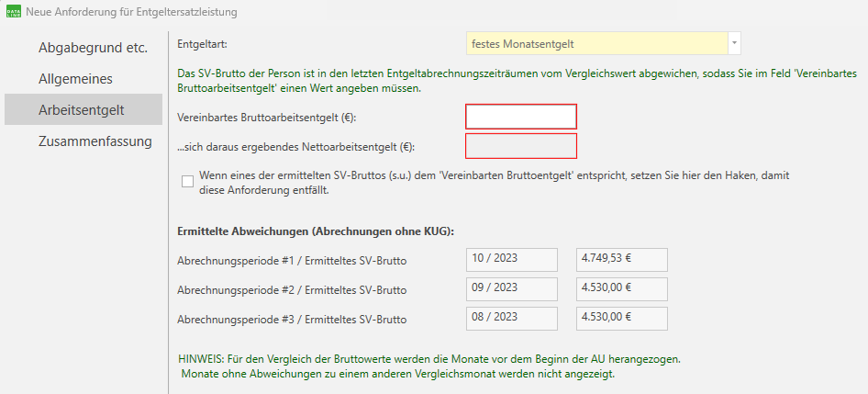Select the Arbeitsentgelt sidebar item
868x394 pixels.
click(x=81, y=110)
